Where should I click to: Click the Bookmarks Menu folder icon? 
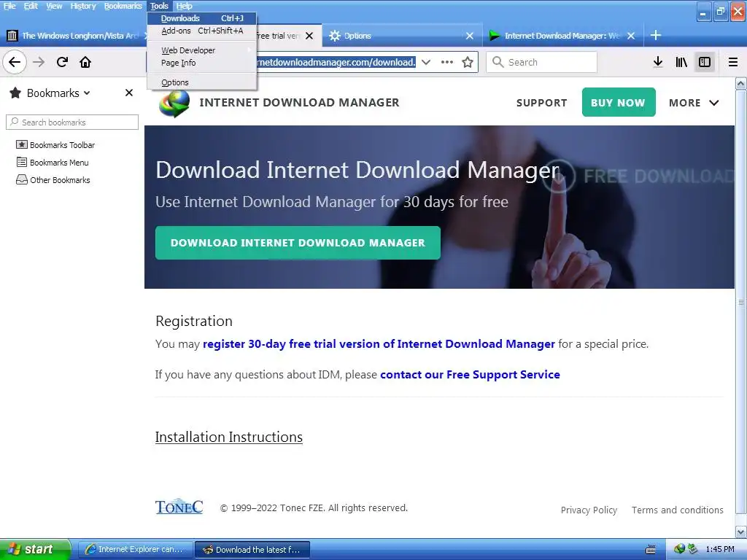[x=21, y=163]
